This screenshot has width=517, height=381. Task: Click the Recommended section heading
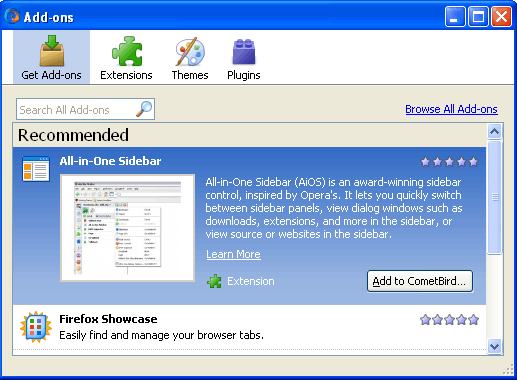pos(73,135)
